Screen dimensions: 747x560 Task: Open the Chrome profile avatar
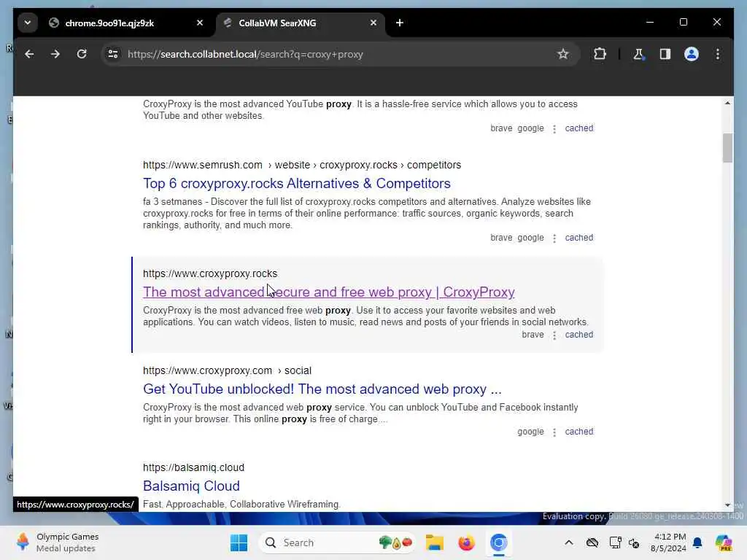(692, 54)
